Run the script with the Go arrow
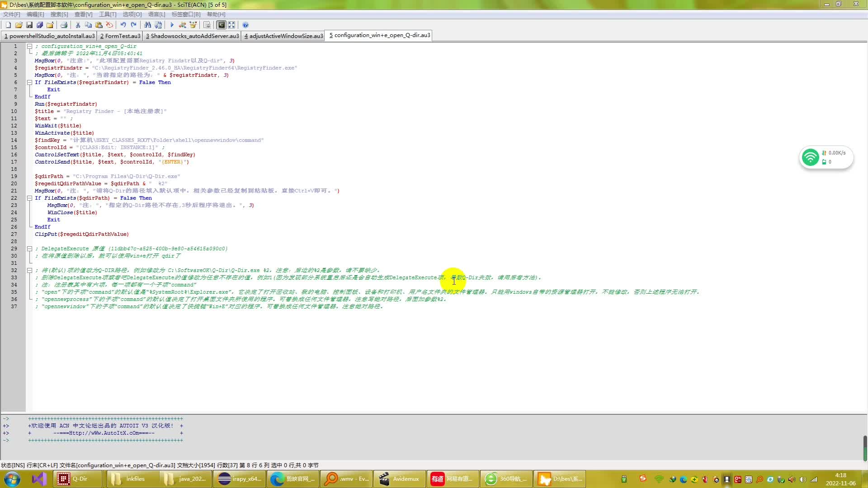Screen dimensions: 868x488 point(172,25)
